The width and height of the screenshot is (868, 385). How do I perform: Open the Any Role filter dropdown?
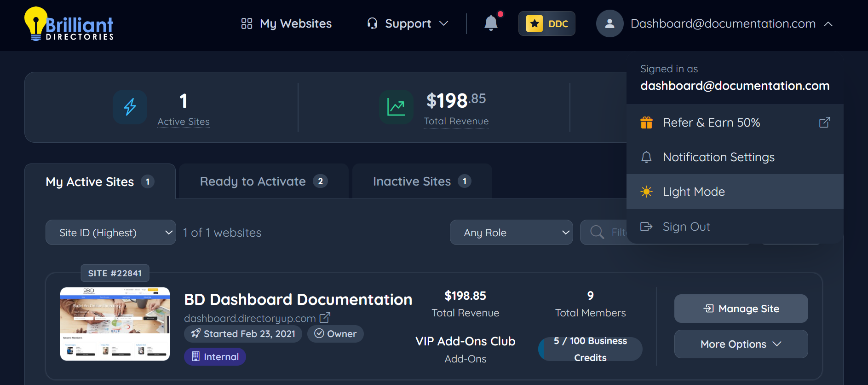pyautogui.click(x=511, y=233)
